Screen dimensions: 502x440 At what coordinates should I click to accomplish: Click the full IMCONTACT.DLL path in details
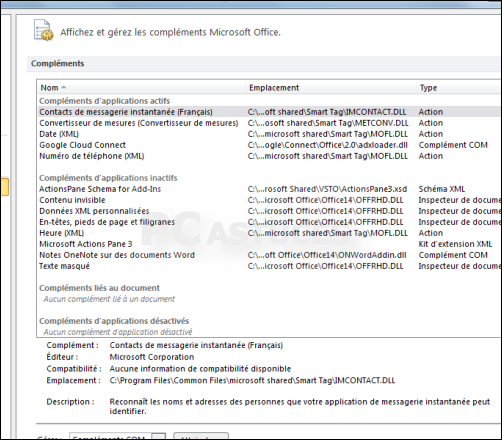coord(252,380)
